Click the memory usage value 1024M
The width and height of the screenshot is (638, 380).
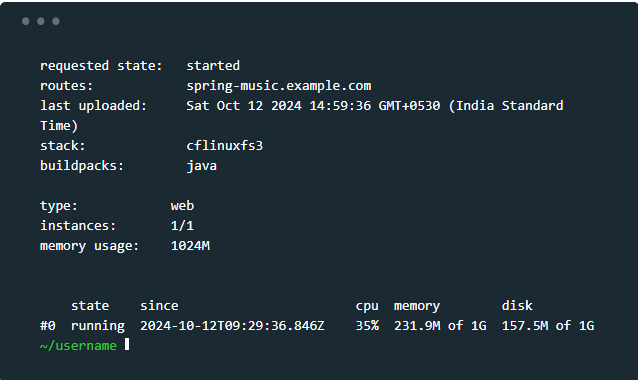point(190,246)
